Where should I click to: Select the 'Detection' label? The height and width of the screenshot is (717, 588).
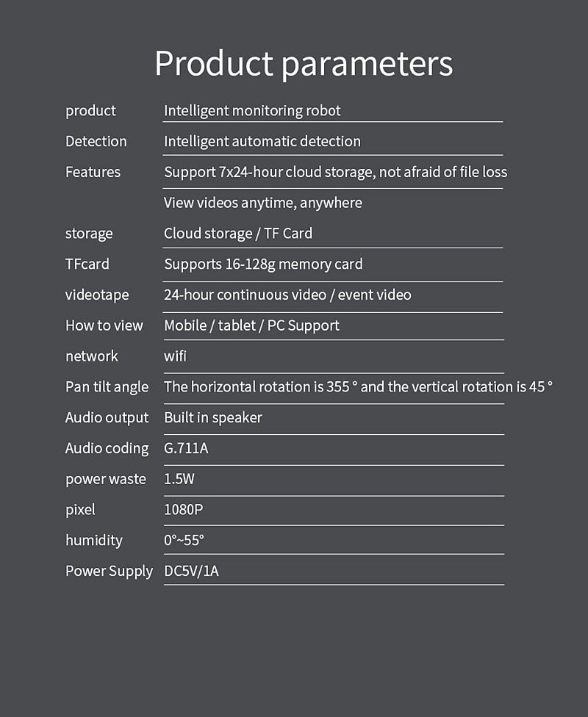click(x=96, y=141)
